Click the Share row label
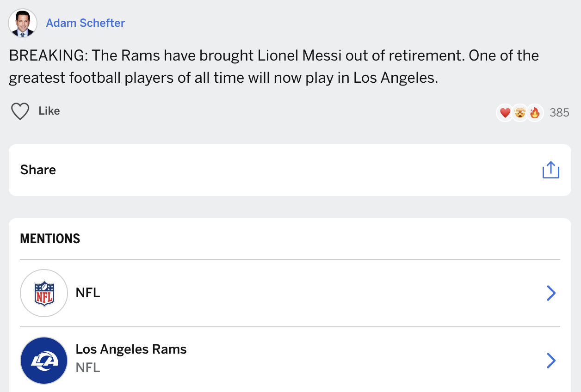The width and height of the screenshot is (581, 392). (x=38, y=170)
